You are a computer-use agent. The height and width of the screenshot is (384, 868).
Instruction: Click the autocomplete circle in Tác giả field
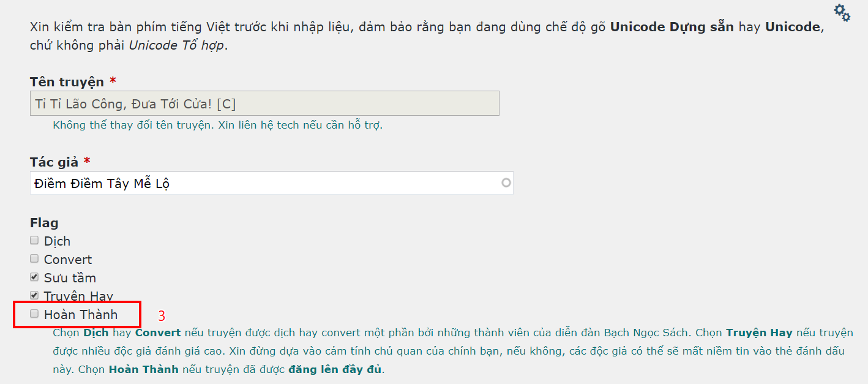(506, 183)
